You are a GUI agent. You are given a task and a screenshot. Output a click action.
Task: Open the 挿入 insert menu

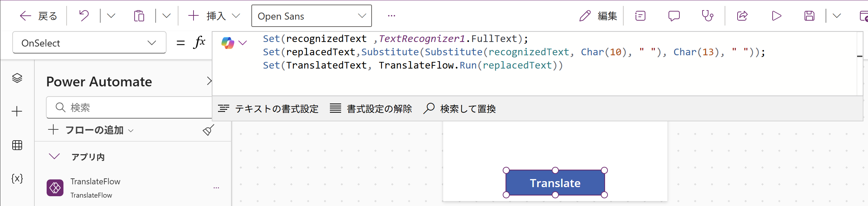click(x=214, y=16)
